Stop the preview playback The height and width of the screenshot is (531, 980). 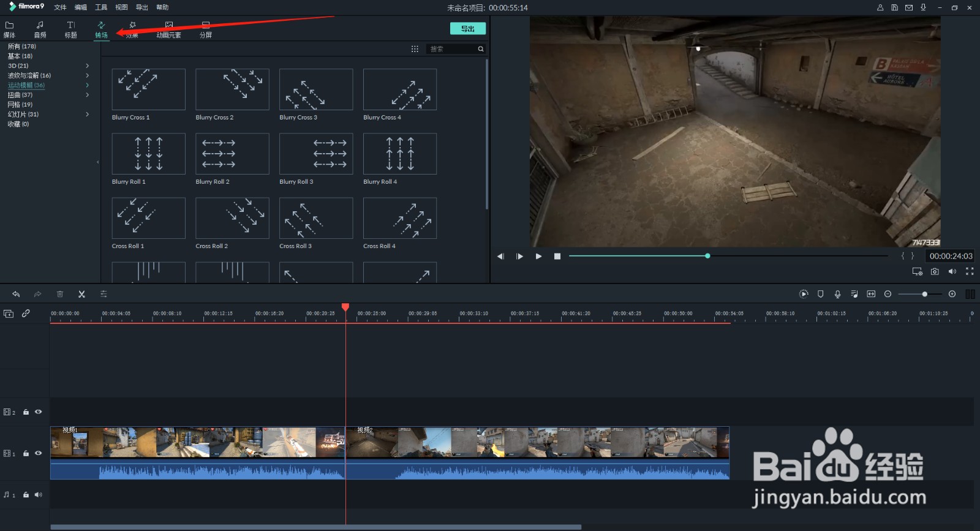click(x=557, y=257)
